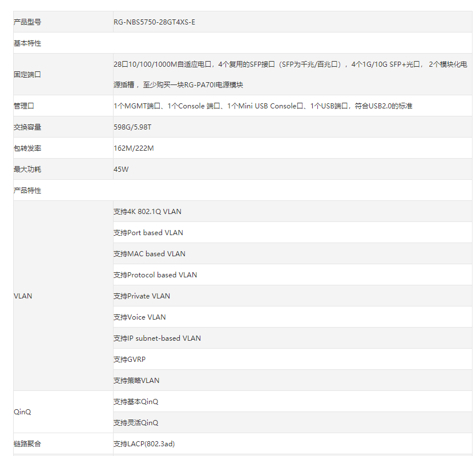Select text starting with 28口10/100/1000M自适应电口
Screen dimensions: 476x456
290,64
